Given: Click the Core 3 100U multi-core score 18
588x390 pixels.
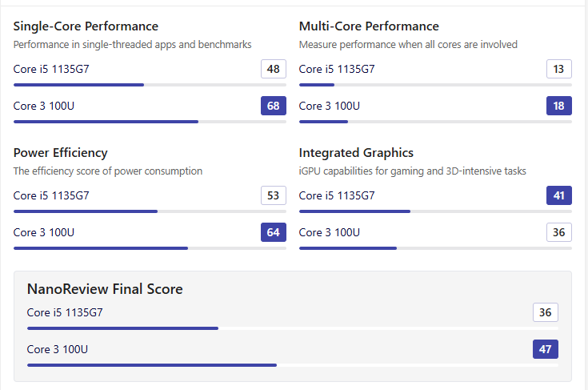Looking at the screenshot, I should 558,106.
